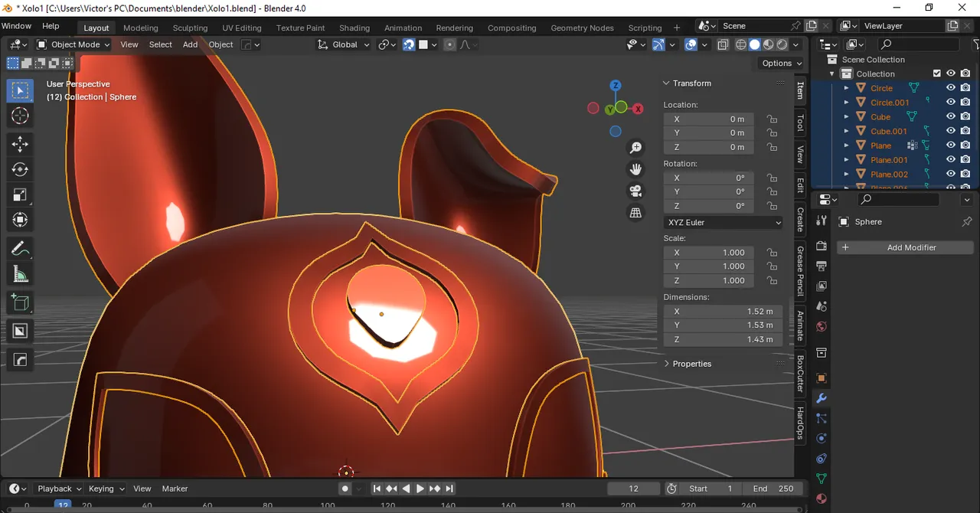Screen dimensions: 980x513
Task: Open the Window menu
Action: point(16,25)
